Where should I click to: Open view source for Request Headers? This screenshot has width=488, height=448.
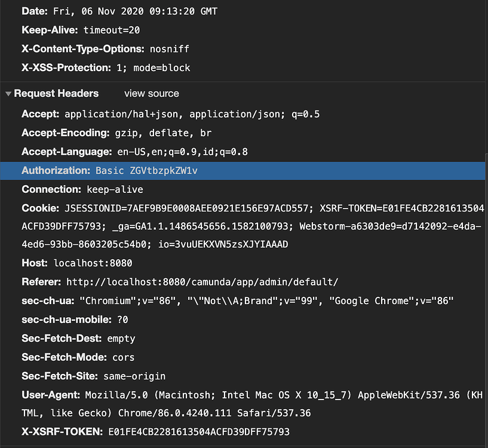pyautogui.click(x=151, y=93)
